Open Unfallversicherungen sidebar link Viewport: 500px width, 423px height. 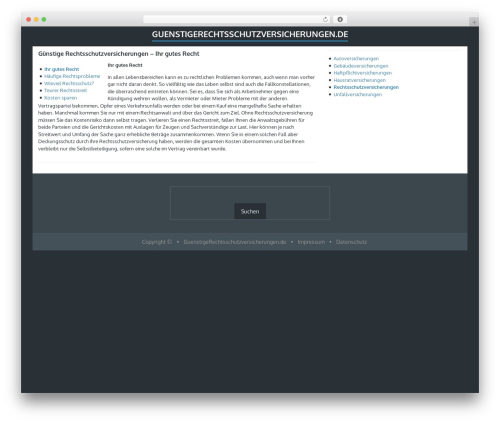click(358, 95)
